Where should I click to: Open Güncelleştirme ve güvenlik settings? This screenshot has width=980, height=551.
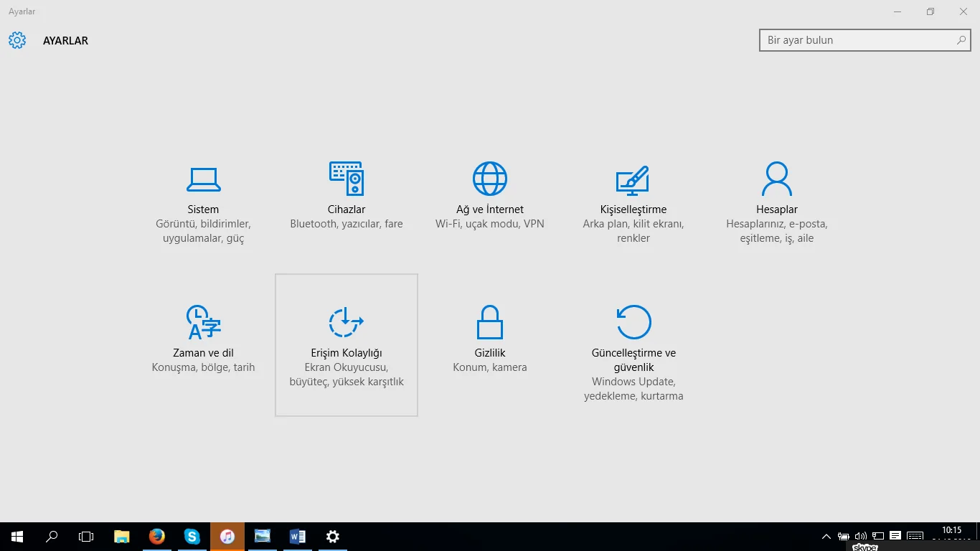click(x=633, y=352)
